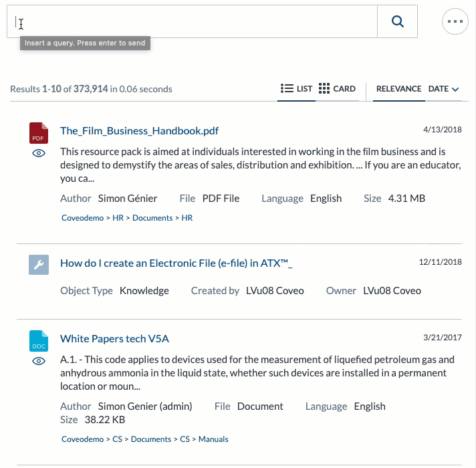Click White Papers description excerpt
Screen dimensions: 476x468
tap(257, 373)
